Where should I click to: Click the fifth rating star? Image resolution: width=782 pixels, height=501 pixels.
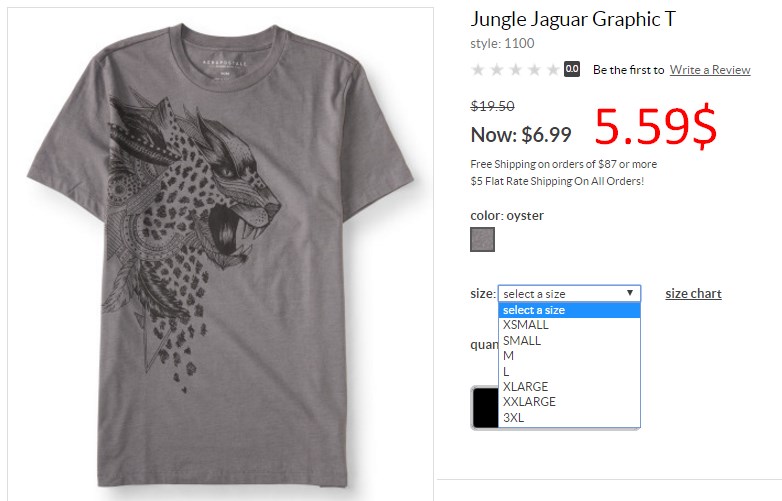tap(553, 70)
